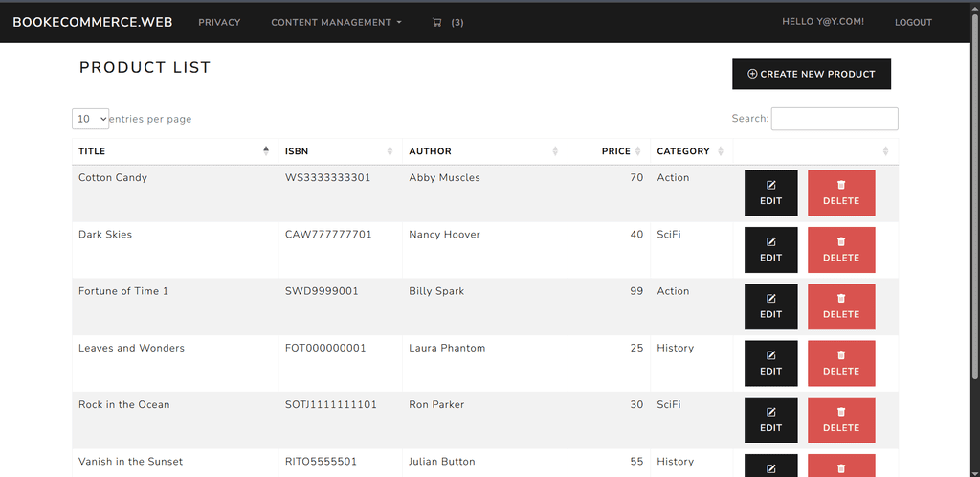Sort products by Price column
Screen dimensions: 980x477
coord(609,151)
